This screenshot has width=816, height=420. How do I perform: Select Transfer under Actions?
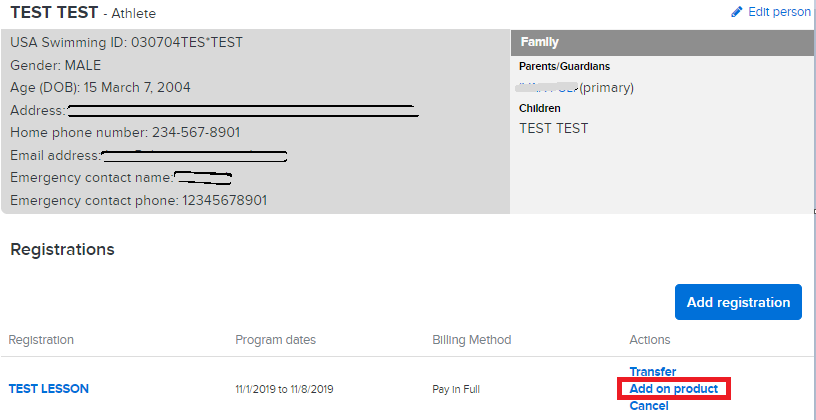tap(653, 372)
